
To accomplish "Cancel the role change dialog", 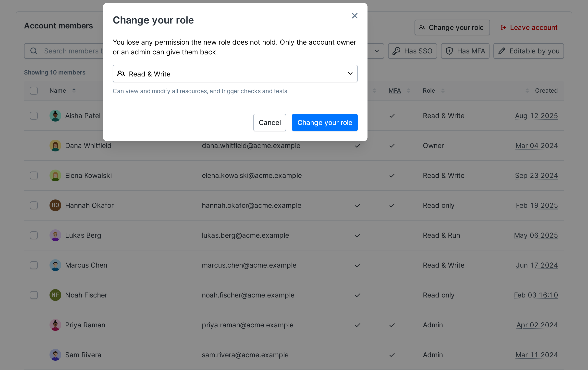I will [269, 123].
